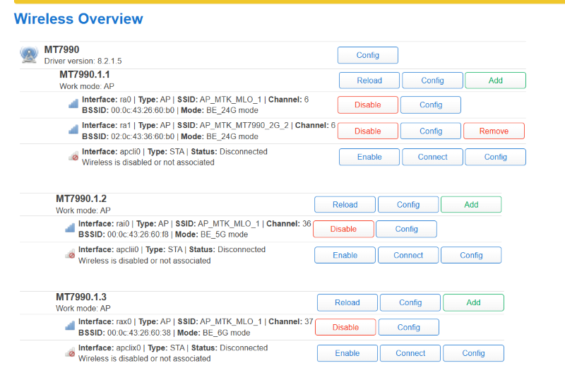Reload the MT7990.1.3 radio
Screen dimensions: 565x392
pyautogui.click(x=347, y=302)
